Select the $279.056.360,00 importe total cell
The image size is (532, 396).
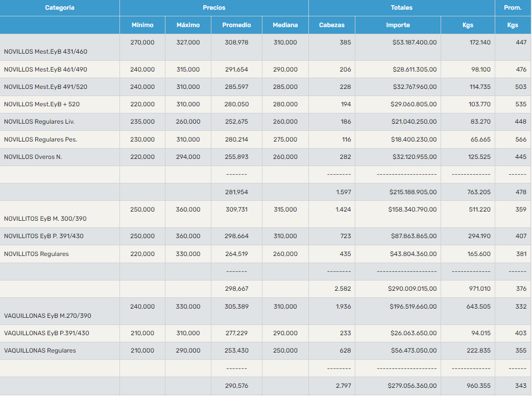(412, 386)
